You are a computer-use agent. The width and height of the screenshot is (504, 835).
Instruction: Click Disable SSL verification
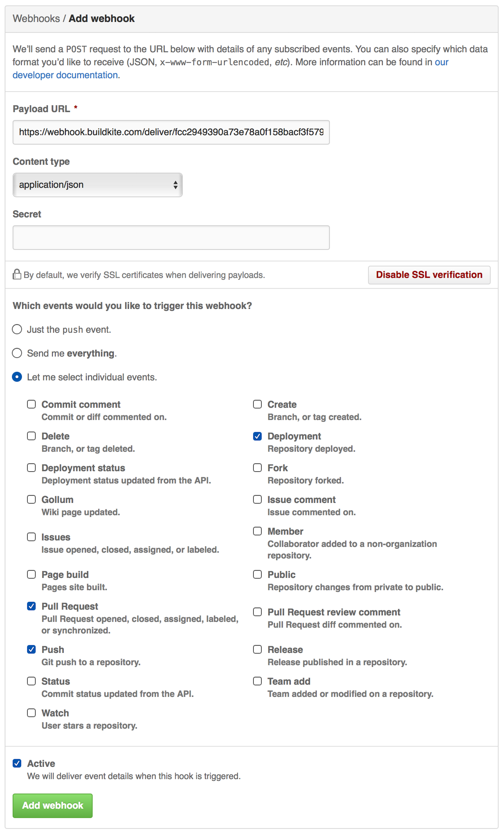429,275
